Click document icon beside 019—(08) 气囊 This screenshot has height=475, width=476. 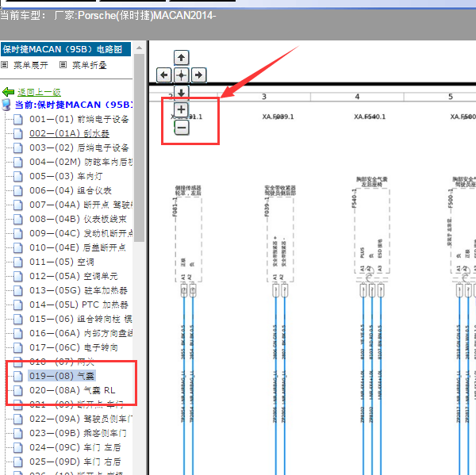(18, 376)
